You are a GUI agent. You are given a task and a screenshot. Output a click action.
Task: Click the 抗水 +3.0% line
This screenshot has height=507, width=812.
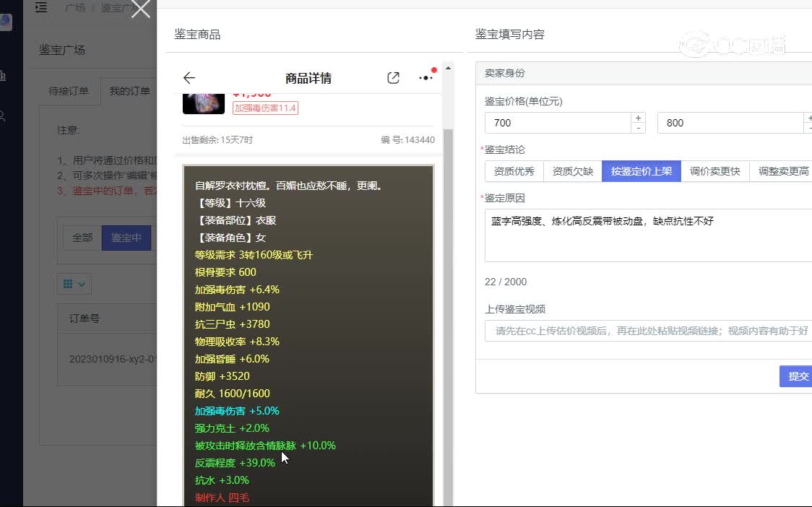pyautogui.click(x=222, y=480)
